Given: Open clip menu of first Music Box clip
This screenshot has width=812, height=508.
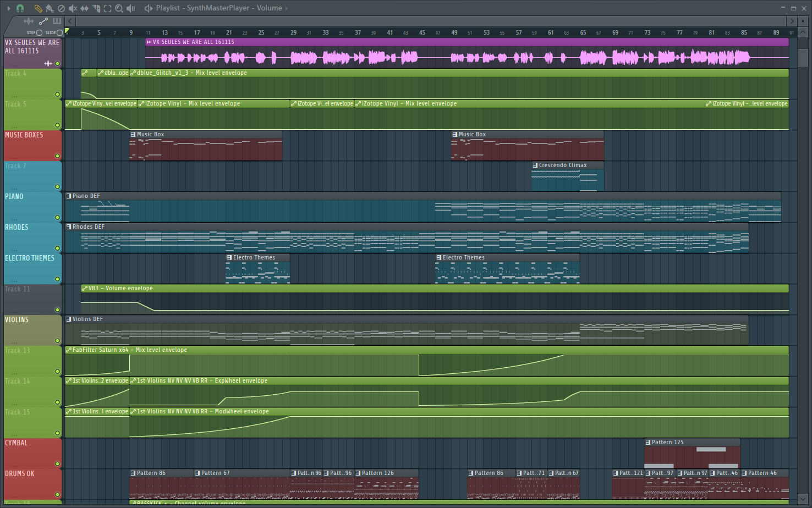Looking at the screenshot, I should tap(133, 135).
